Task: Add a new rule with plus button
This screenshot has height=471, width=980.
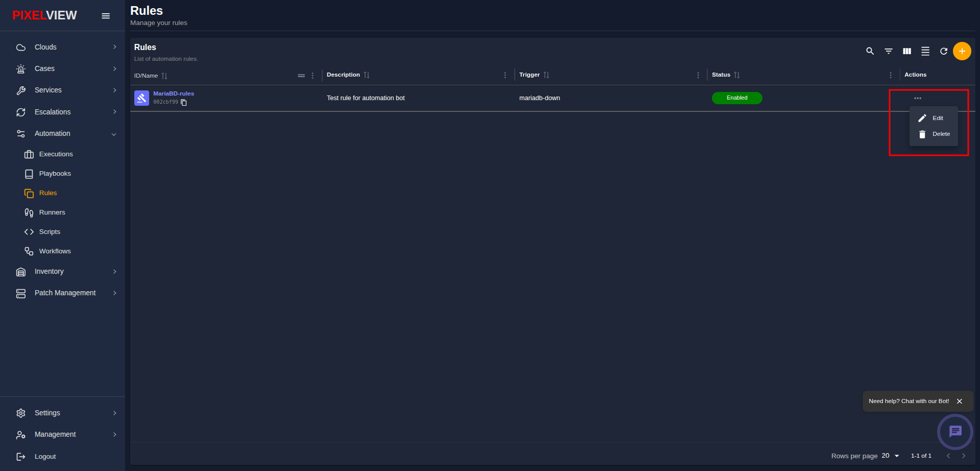Action: [962, 51]
